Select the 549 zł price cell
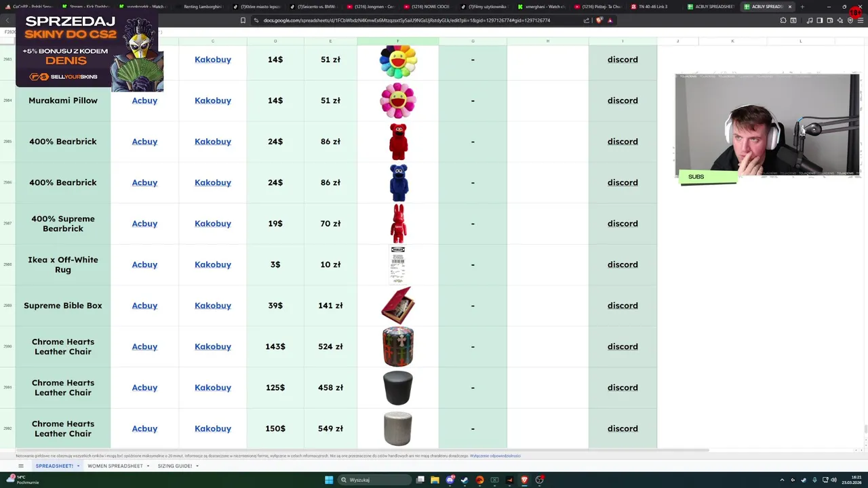The height and width of the screenshot is (488, 868). 330,428
